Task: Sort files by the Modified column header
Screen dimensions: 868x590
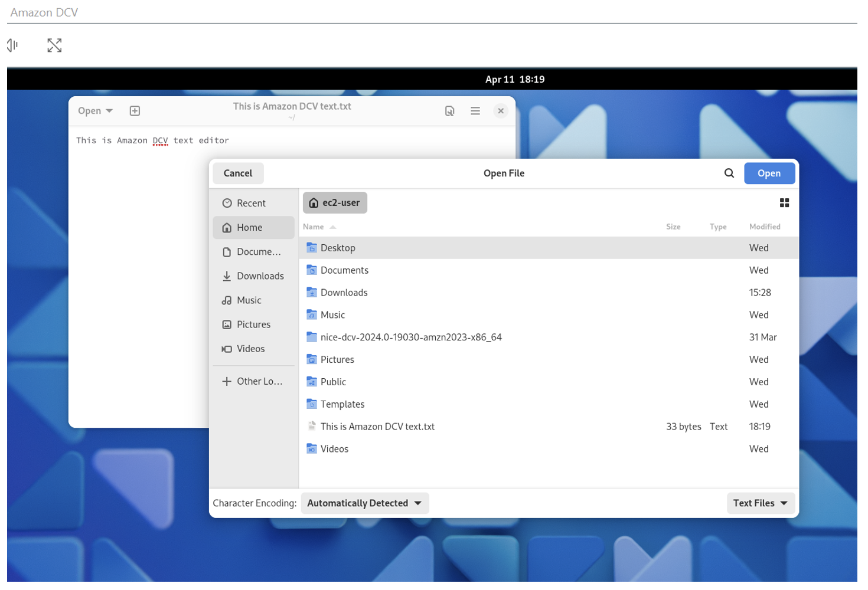Action: tap(765, 227)
